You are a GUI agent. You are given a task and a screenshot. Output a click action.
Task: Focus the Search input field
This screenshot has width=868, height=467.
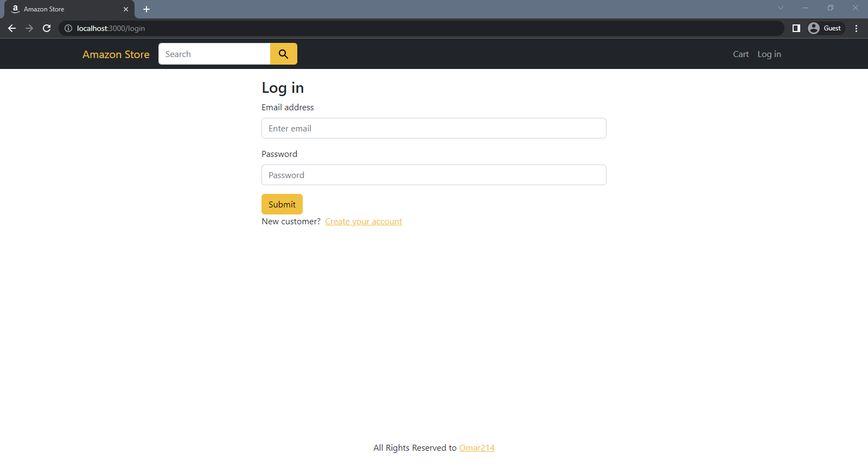pyautogui.click(x=214, y=54)
